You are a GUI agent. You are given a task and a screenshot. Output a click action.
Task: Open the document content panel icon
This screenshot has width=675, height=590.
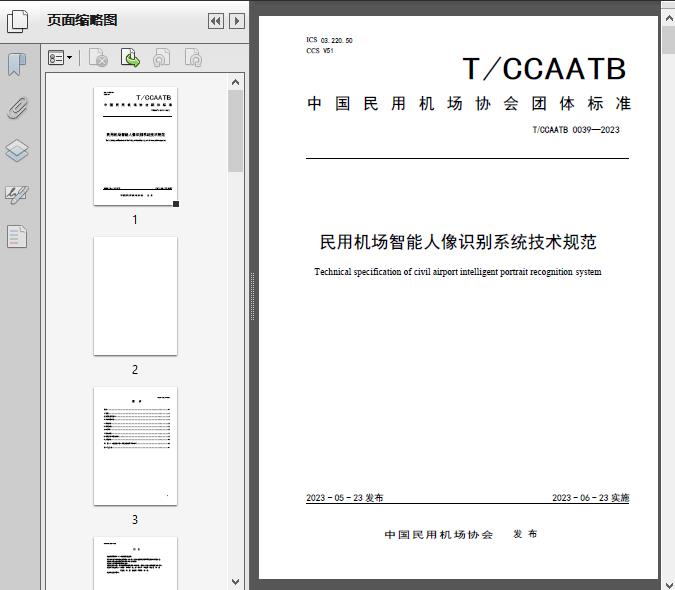click(x=17, y=237)
